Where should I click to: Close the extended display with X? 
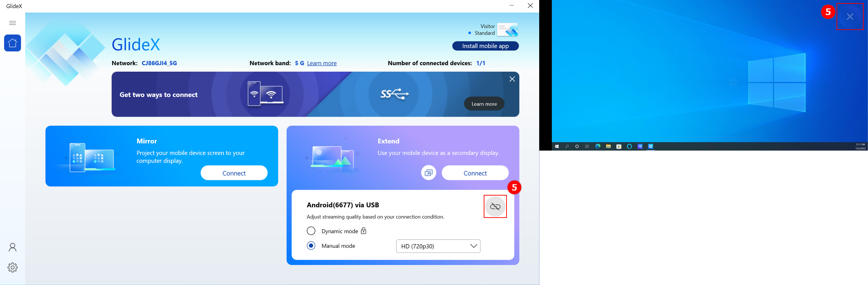click(850, 17)
